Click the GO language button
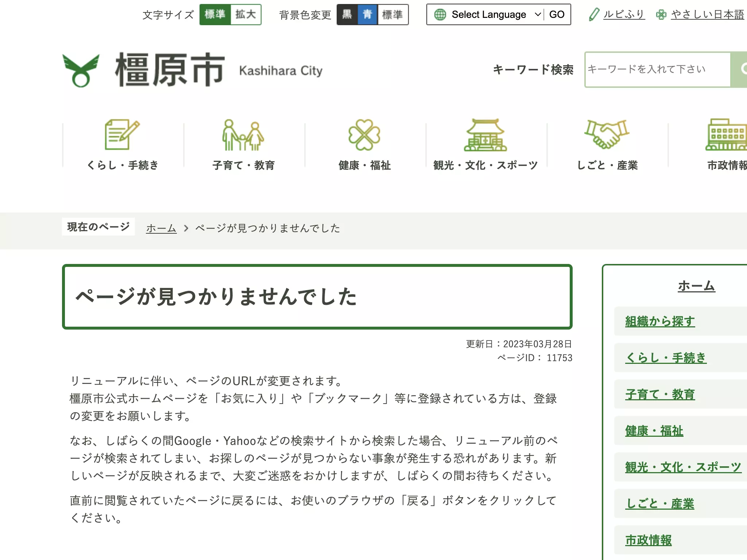This screenshot has height=560, width=747. click(557, 15)
